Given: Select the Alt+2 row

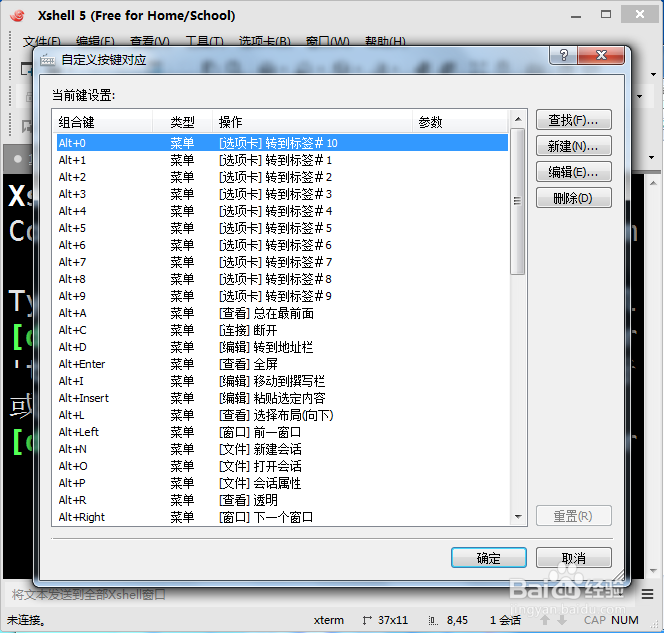Looking at the screenshot, I should [282, 177].
